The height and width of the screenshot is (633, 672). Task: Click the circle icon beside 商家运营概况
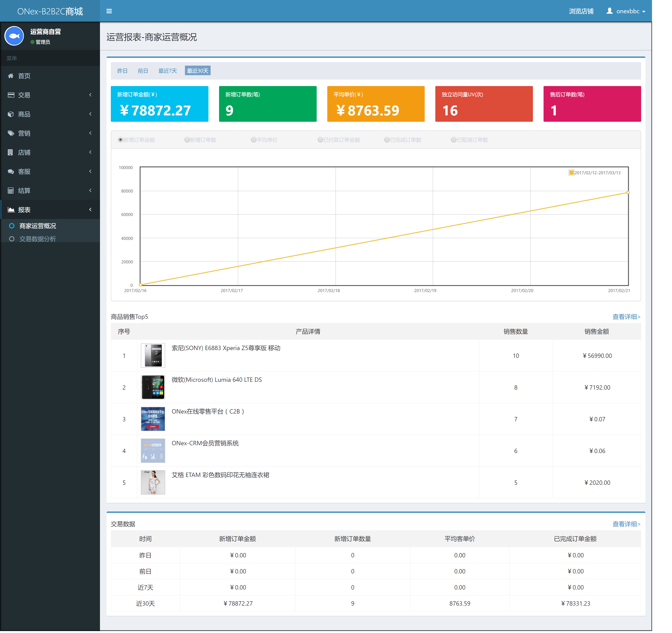click(12, 226)
